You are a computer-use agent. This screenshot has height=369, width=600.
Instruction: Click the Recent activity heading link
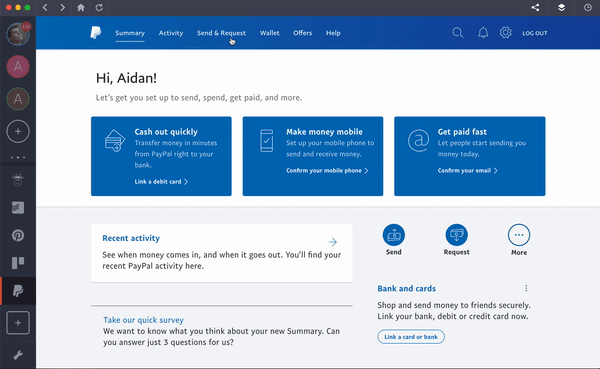point(131,238)
